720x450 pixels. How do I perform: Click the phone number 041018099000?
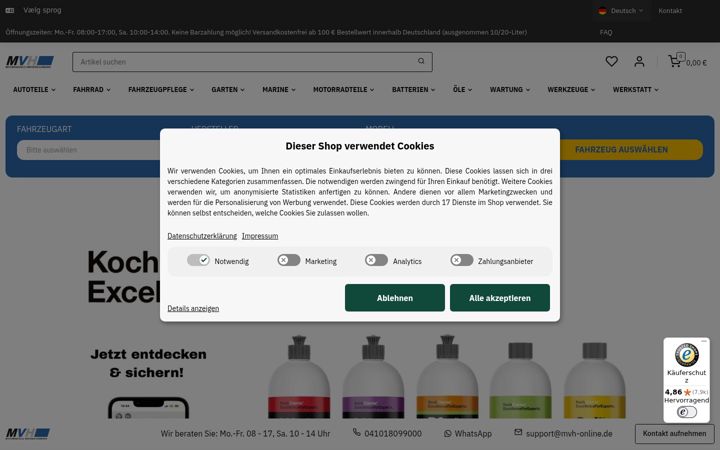point(393,433)
